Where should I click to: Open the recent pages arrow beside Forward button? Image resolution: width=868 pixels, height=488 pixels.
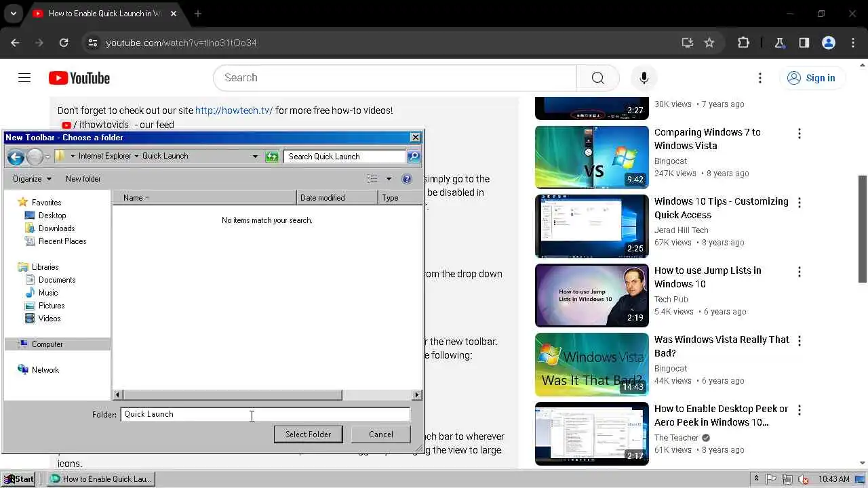47,157
